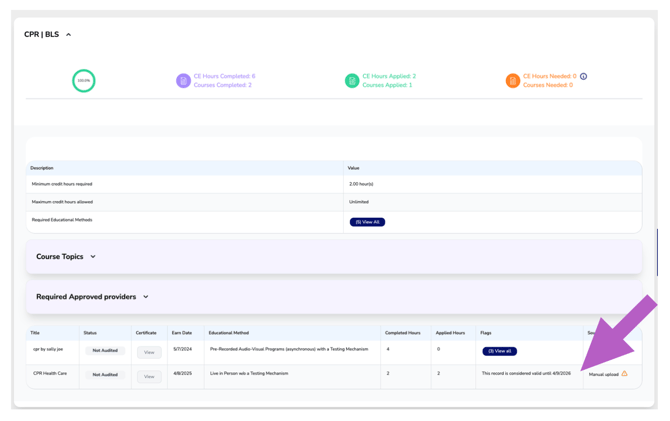Click the CPR Health Care course title
Viewport: 670px width, 421px height.
(x=49, y=373)
